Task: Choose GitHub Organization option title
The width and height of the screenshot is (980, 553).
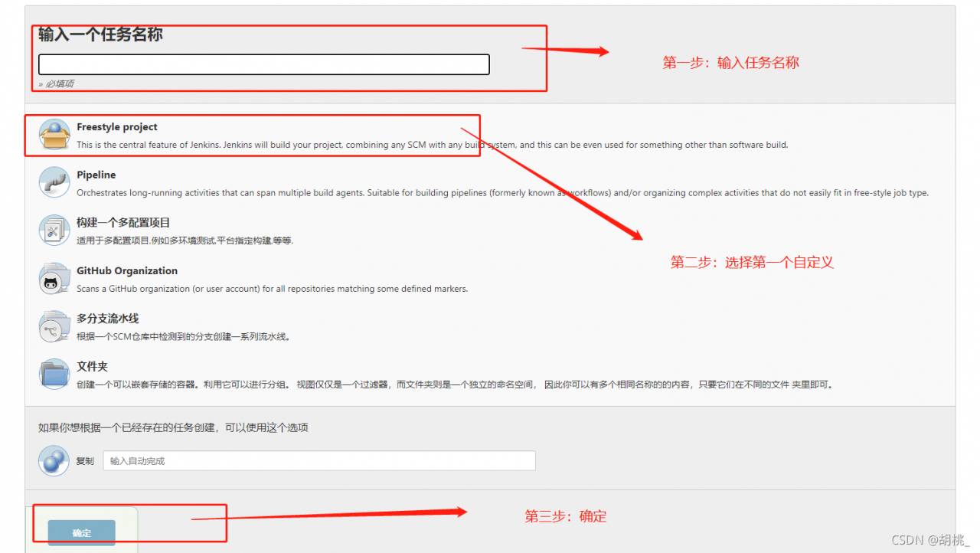Action: click(127, 270)
